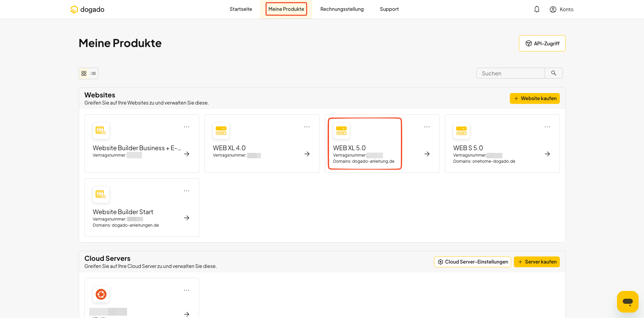Go to the Startseite tab

pyautogui.click(x=241, y=9)
